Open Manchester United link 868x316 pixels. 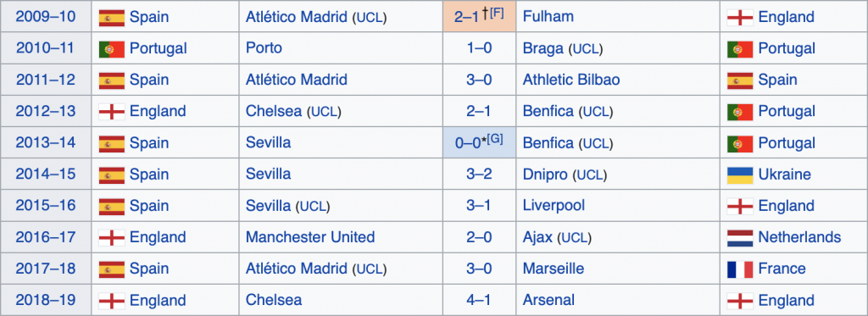[x=310, y=237]
